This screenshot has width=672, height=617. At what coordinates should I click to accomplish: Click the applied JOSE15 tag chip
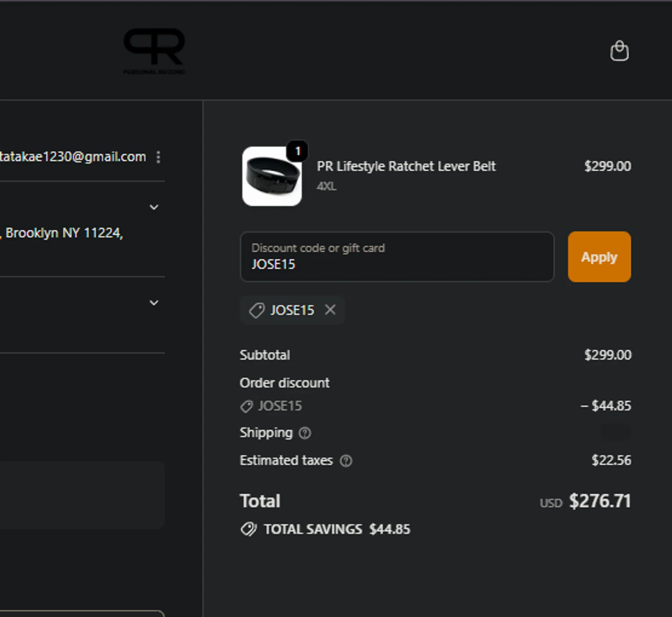point(292,310)
